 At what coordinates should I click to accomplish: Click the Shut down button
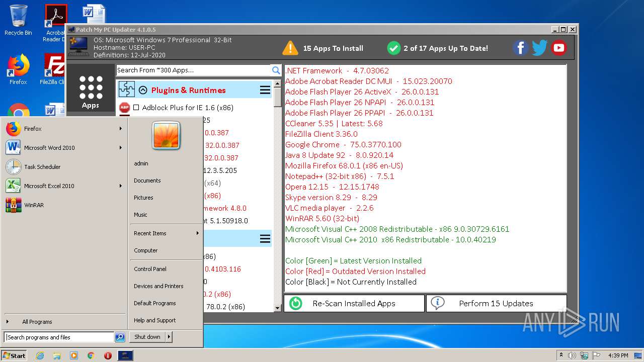point(147,337)
